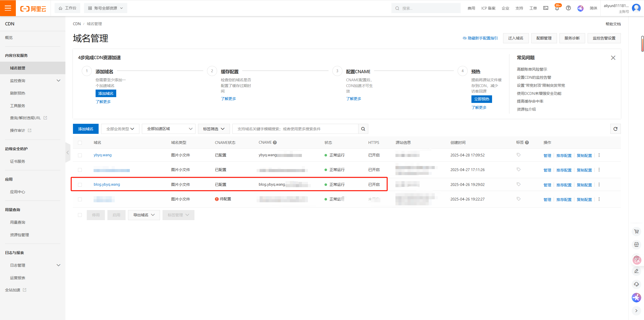The width and height of the screenshot is (644, 320).
Task: Open more actions for blog.ybyq.wang row
Action: [x=599, y=185]
